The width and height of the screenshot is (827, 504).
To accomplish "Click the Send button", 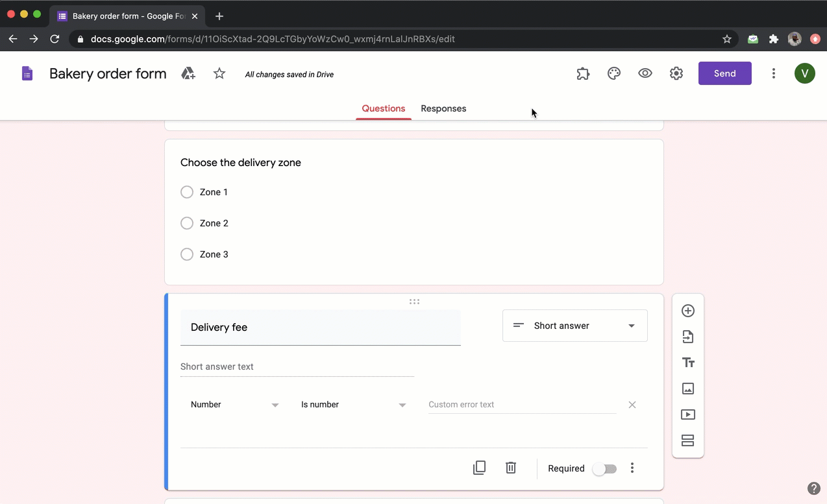I will 724,73.
